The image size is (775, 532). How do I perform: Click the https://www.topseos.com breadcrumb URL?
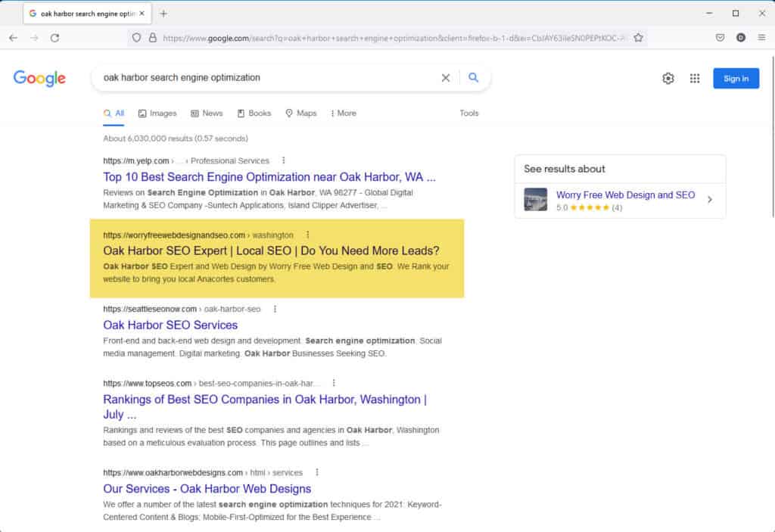click(148, 383)
